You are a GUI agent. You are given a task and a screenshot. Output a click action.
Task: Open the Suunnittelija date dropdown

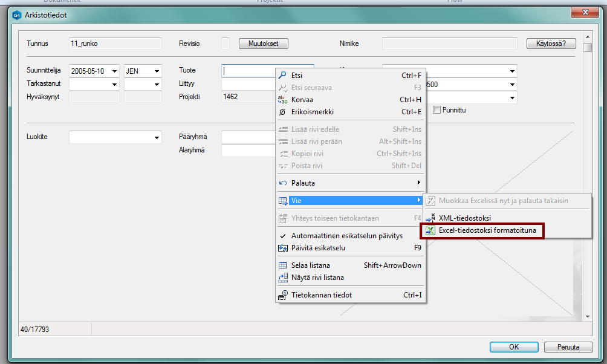(x=115, y=71)
